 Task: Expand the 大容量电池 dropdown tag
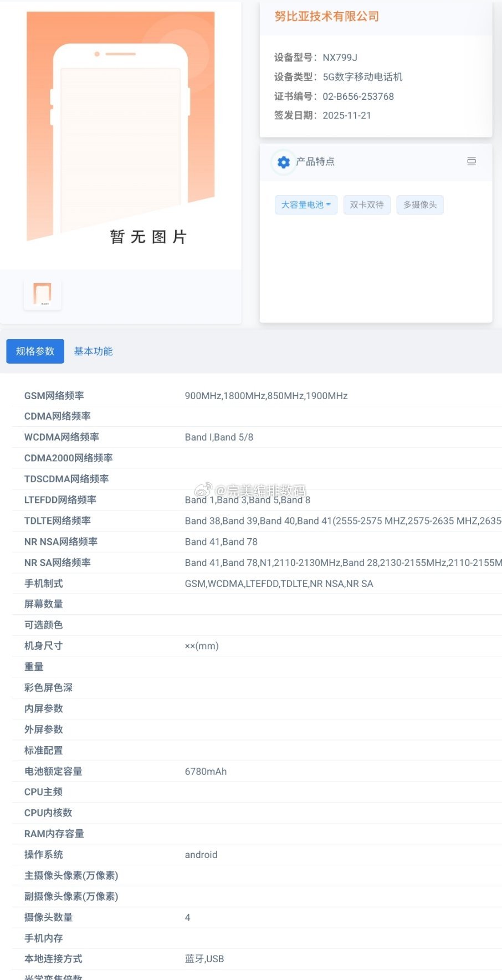click(x=306, y=205)
